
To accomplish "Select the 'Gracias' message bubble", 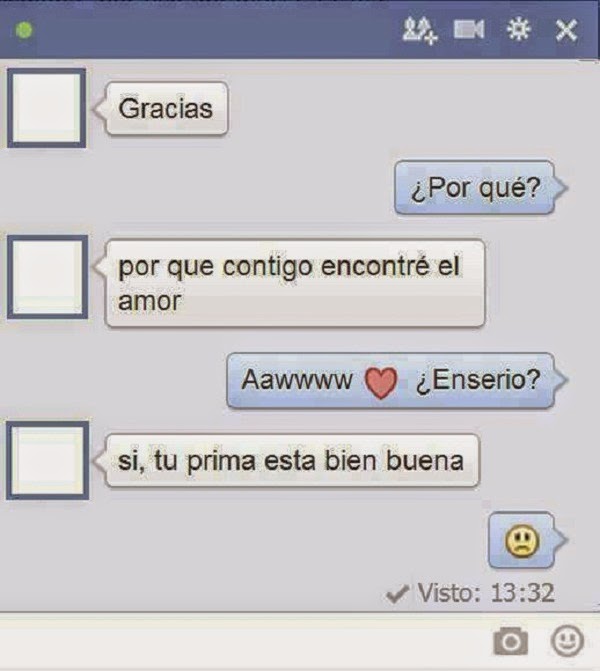I will 166,109.
